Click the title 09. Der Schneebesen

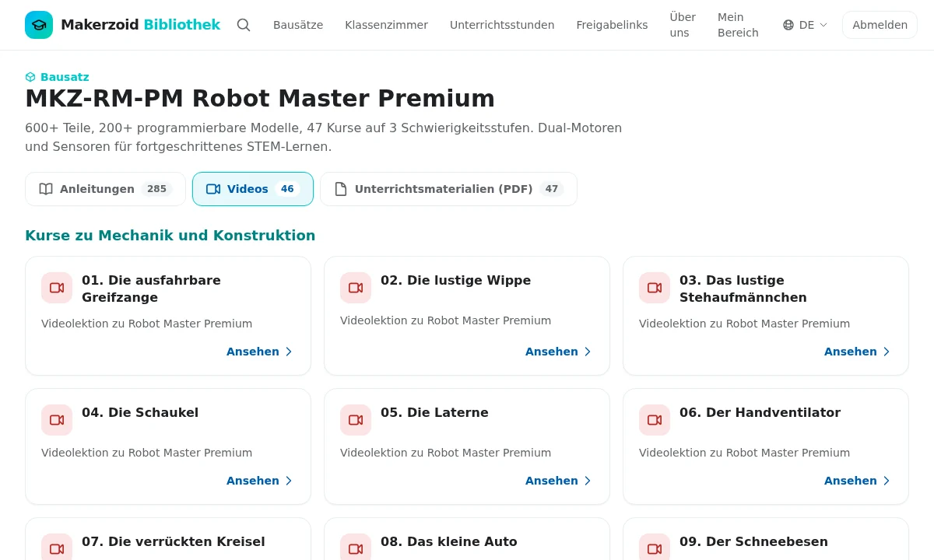click(x=753, y=541)
